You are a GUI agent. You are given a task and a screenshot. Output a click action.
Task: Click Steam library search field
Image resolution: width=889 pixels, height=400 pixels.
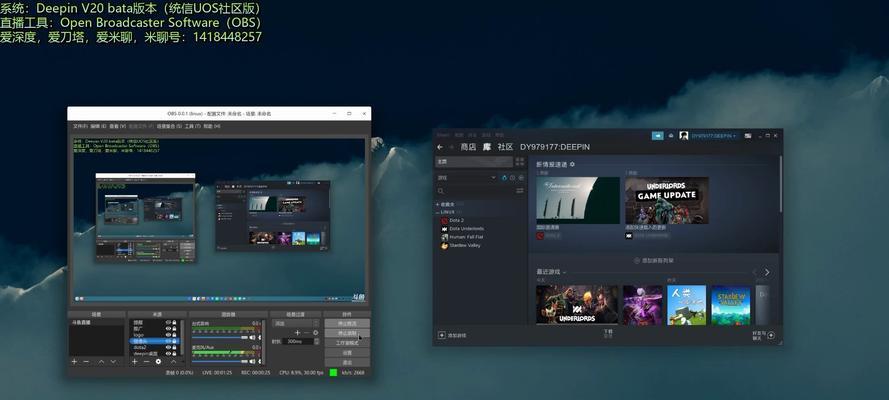coord(475,191)
